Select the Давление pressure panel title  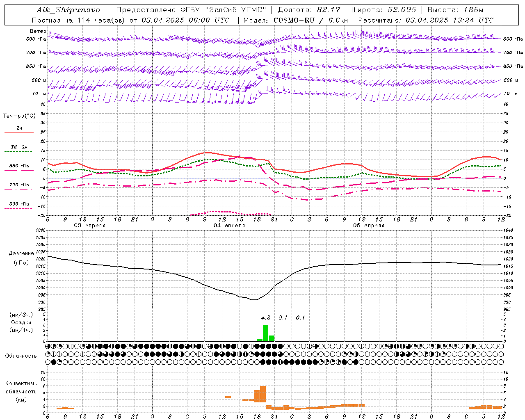pos(21,253)
